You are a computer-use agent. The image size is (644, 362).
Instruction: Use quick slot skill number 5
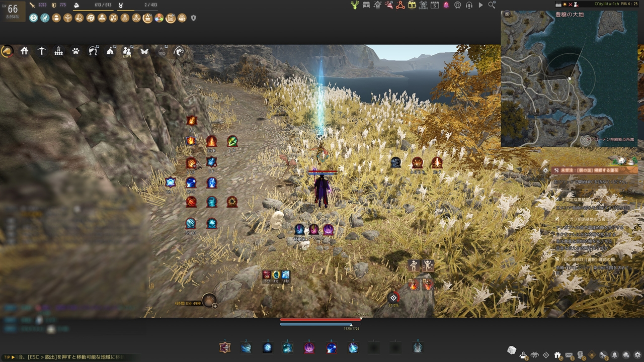[309, 347]
